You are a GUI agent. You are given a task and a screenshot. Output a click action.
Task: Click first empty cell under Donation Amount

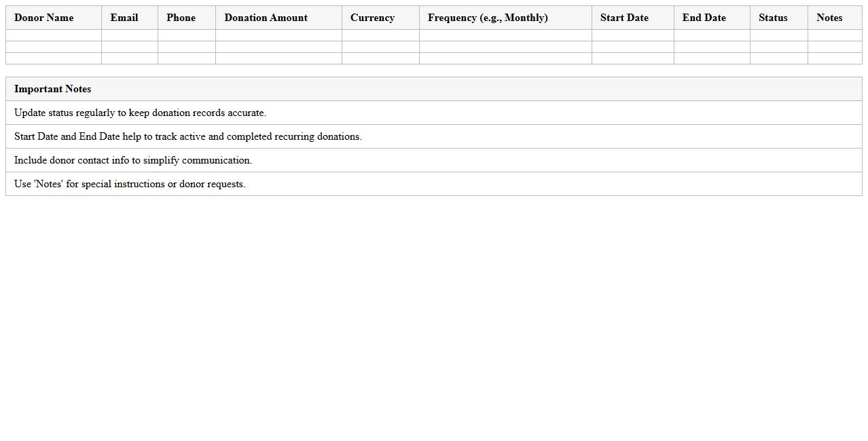point(278,35)
